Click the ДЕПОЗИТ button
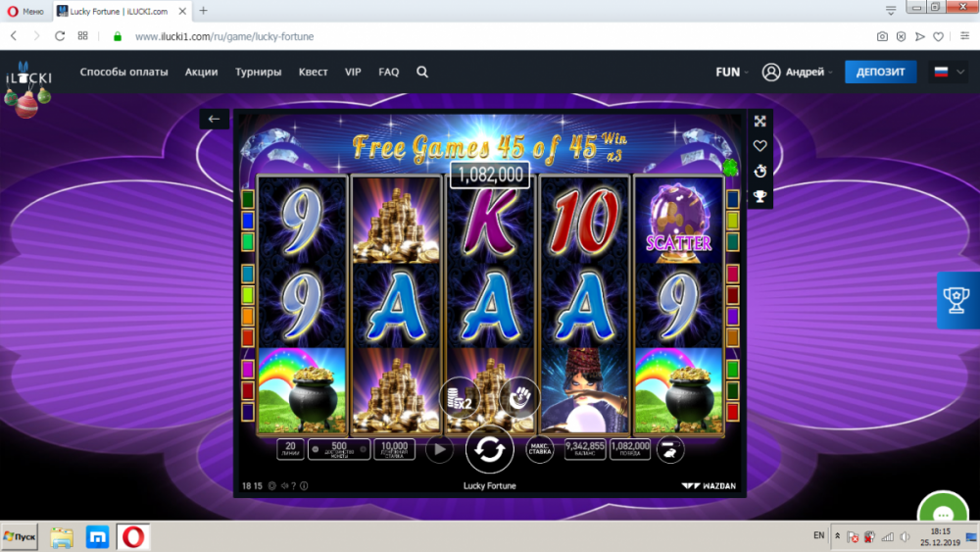The image size is (980, 552). tap(881, 72)
